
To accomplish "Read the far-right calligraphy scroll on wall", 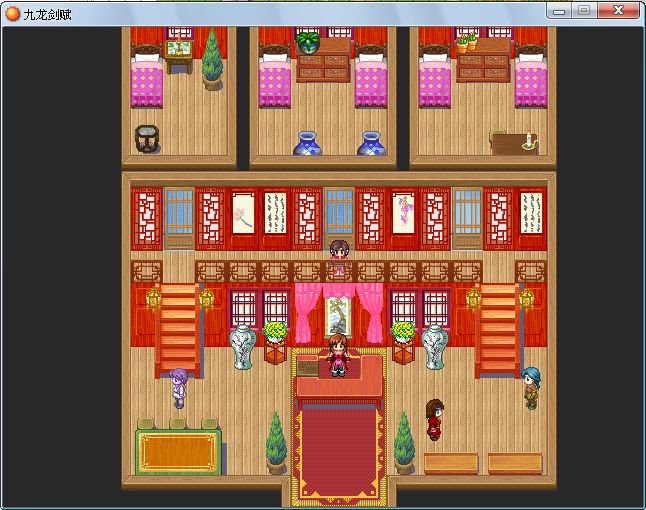I will pos(531,213).
